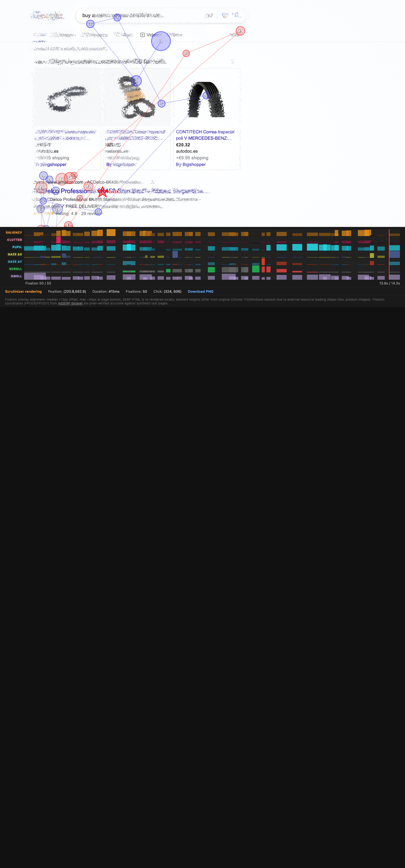Click the CLUTTER track label
The width and height of the screenshot is (405, 868).
point(15,240)
